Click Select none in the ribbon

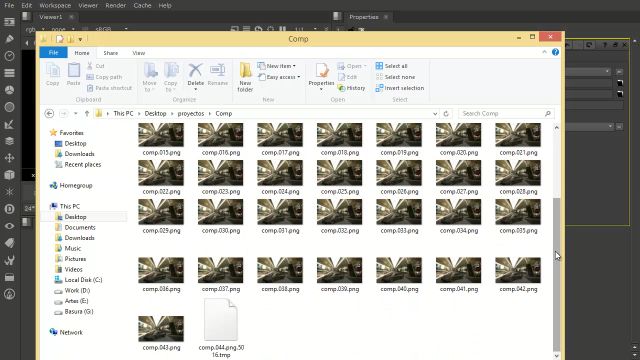pos(396,77)
